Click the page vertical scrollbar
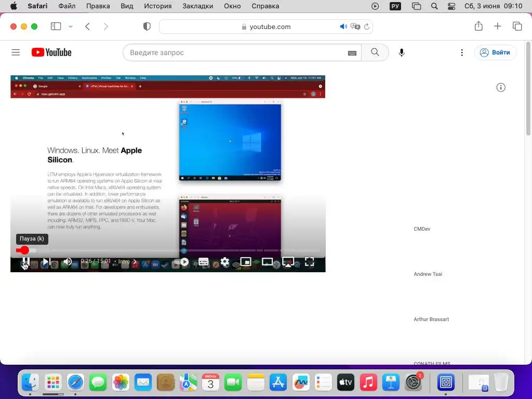This screenshot has height=399, width=532. pyautogui.click(x=528, y=89)
